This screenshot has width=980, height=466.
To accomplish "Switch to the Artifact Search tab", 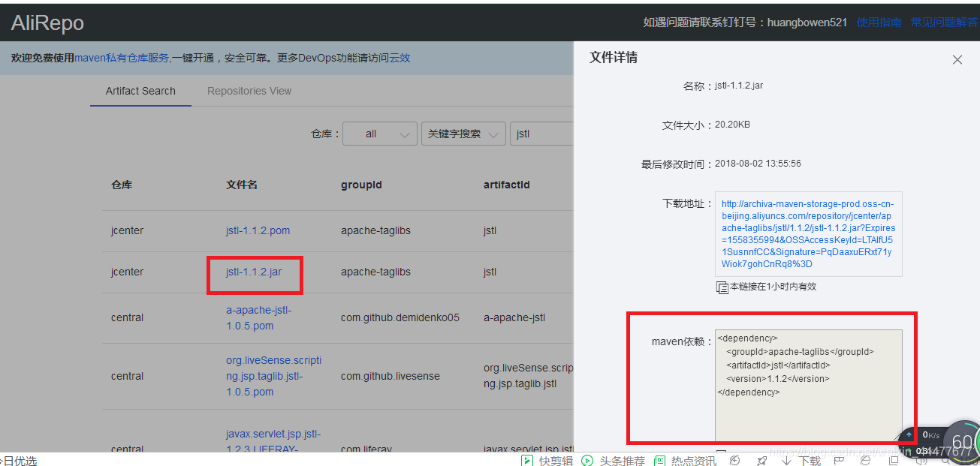I will [140, 91].
